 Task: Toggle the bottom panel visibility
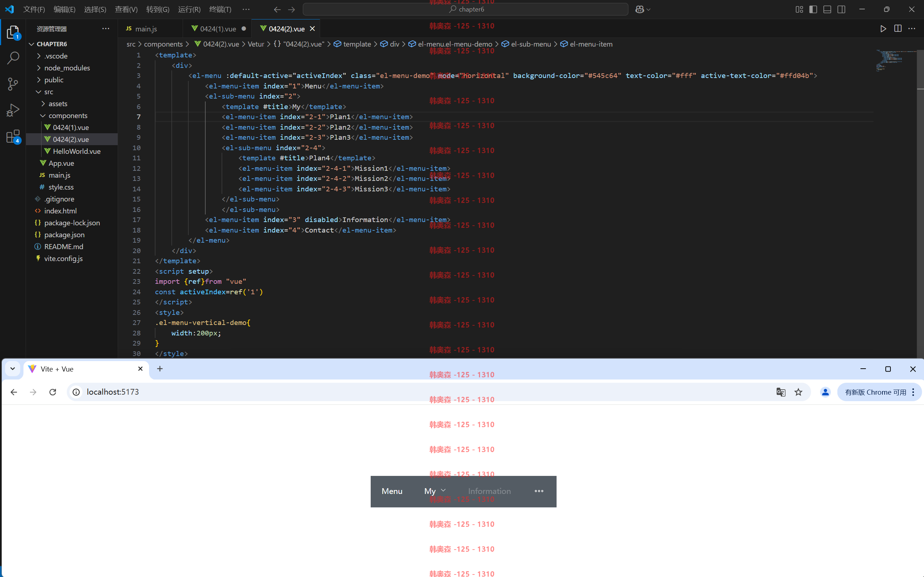[x=827, y=9]
